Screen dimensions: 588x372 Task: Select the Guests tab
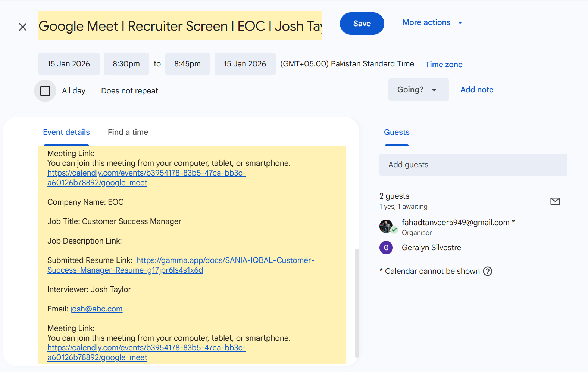(397, 132)
